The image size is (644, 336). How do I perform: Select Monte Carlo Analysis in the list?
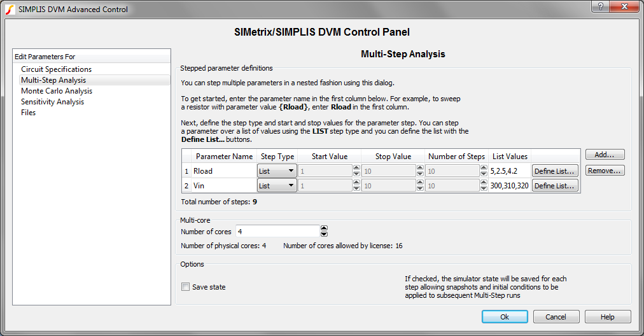coord(57,91)
